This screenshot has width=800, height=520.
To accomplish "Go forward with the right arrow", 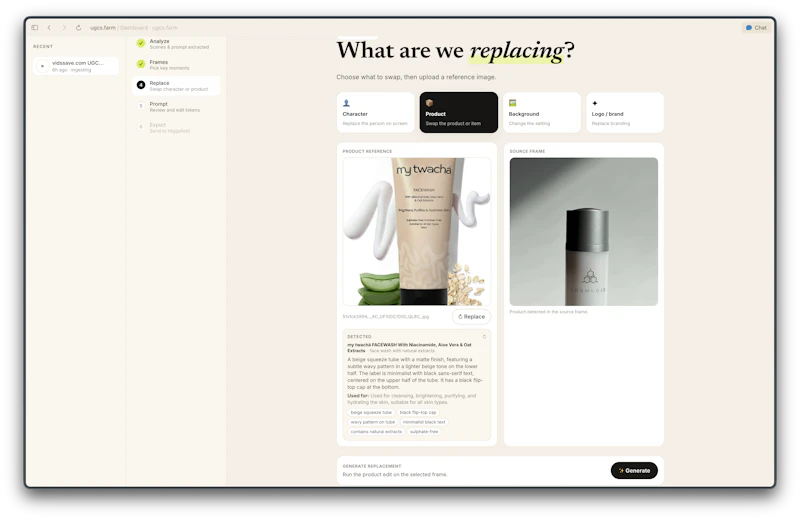I will 64,28.
